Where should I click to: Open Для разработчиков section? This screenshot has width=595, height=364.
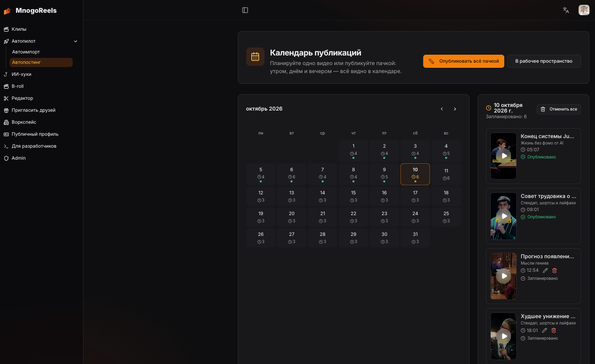[x=42, y=146]
